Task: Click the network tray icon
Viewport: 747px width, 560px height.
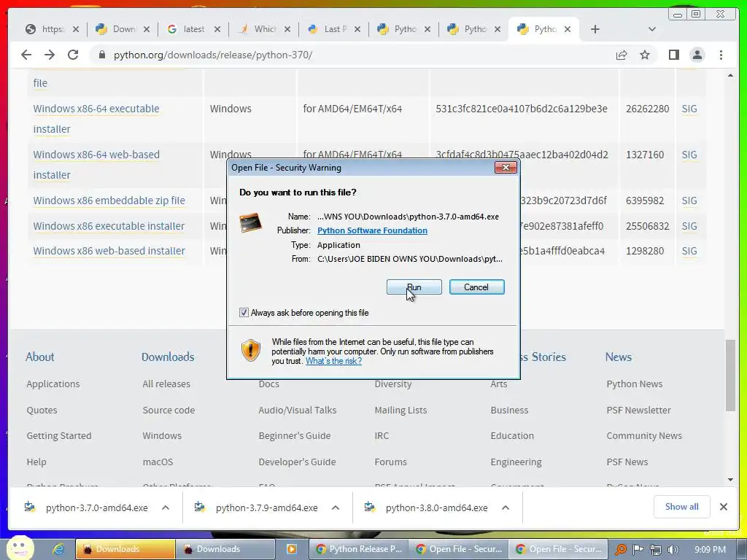Action: click(x=656, y=550)
